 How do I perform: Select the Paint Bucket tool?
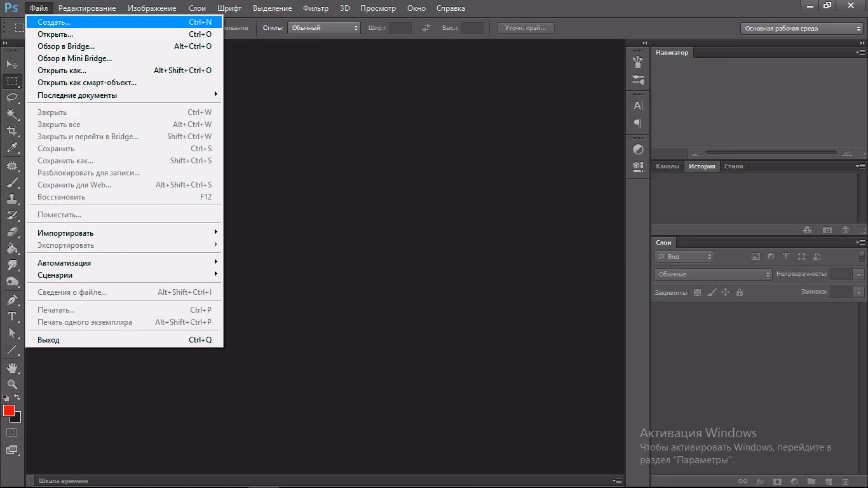[12, 248]
